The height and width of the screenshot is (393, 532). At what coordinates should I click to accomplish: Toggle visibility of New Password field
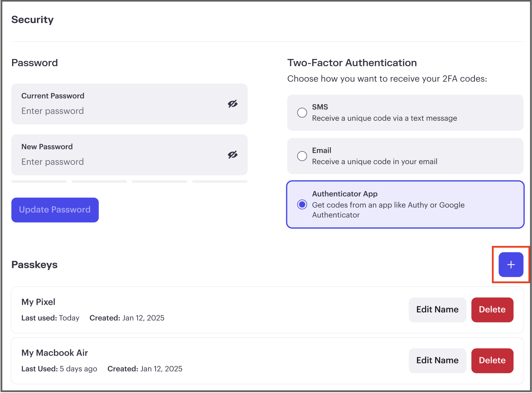(x=233, y=155)
